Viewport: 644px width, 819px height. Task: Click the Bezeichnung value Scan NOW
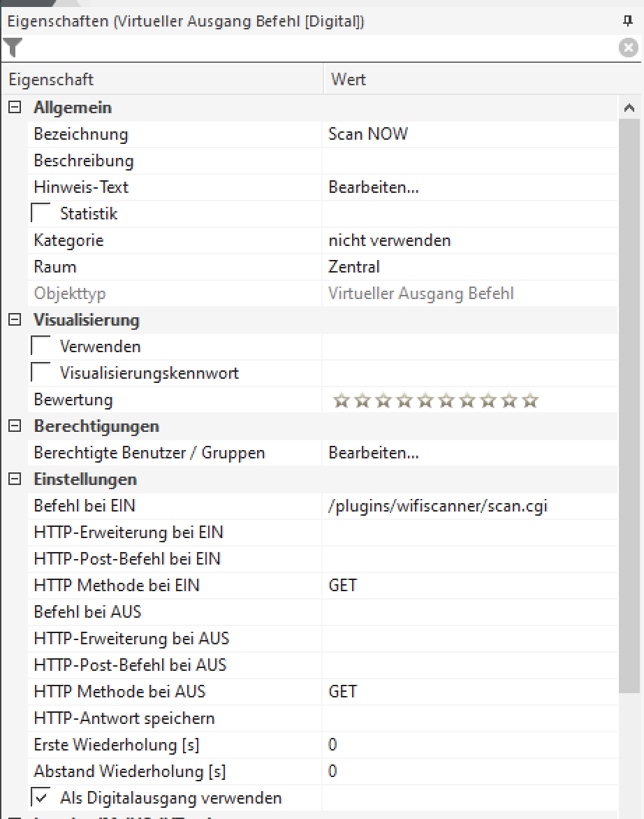pyautogui.click(x=468, y=134)
